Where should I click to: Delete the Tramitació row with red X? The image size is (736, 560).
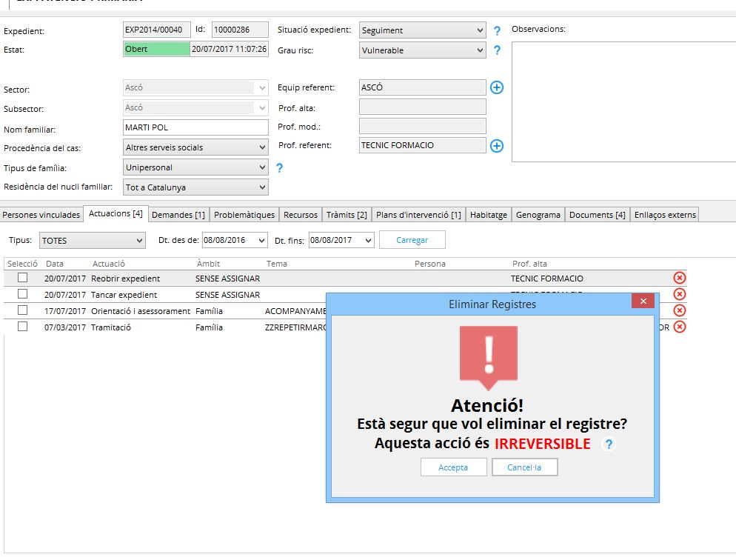coord(679,327)
